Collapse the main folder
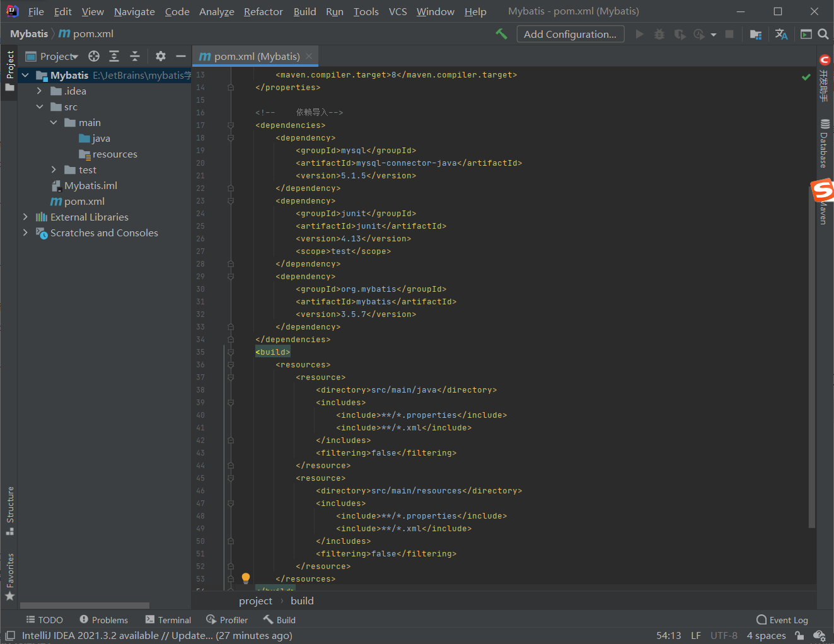834x644 pixels. pyautogui.click(x=54, y=122)
